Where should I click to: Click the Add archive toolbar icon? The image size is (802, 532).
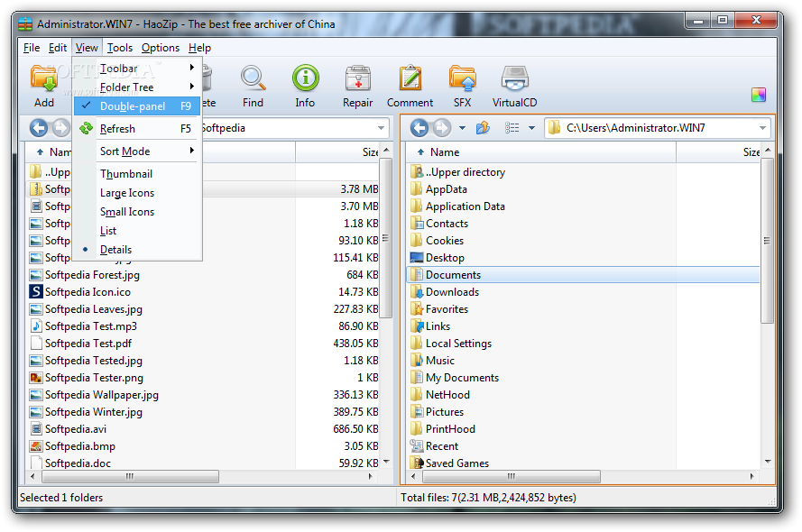click(x=44, y=78)
